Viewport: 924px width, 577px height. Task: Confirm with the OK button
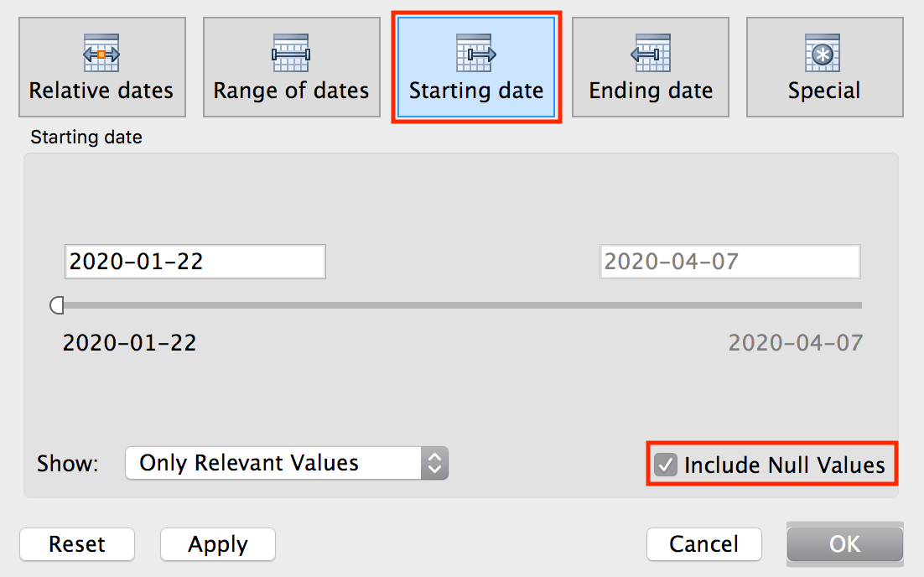click(x=844, y=544)
